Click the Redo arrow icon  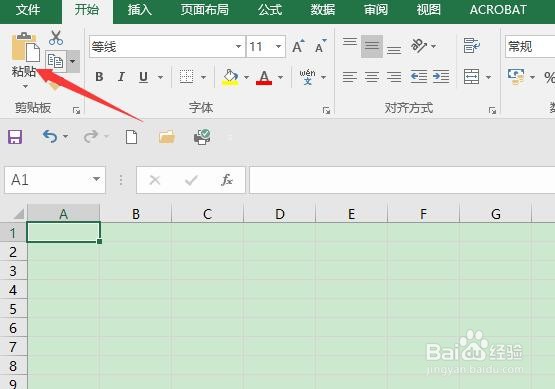point(91,136)
